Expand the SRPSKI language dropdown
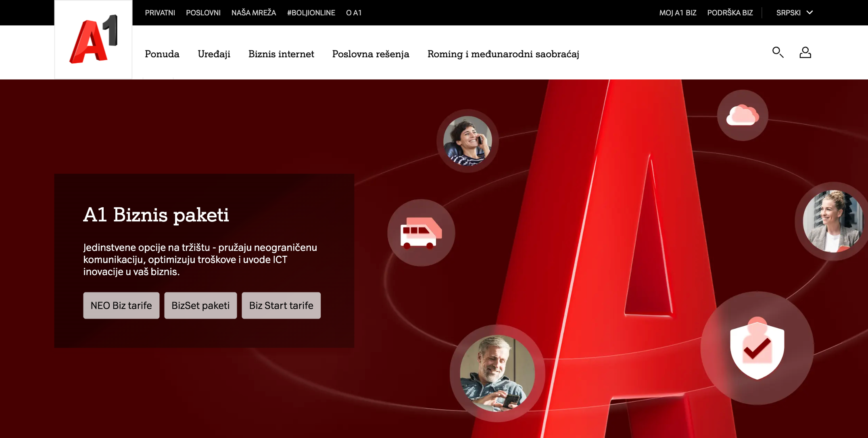 (x=794, y=13)
